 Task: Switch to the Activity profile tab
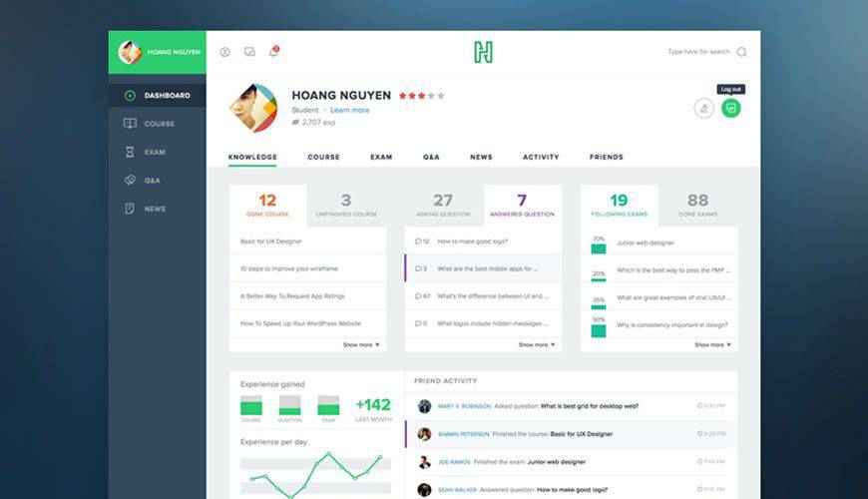pyautogui.click(x=541, y=157)
